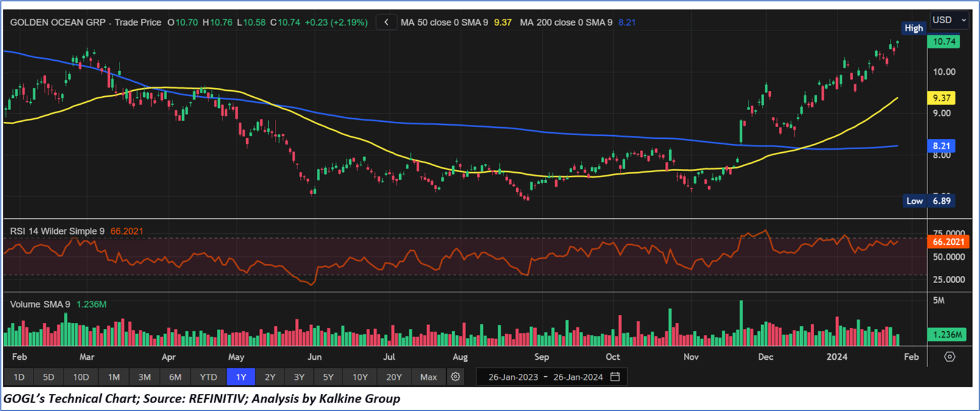The width and height of the screenshot is (980, 411).
Task: Click the orange 66.2021 RSI axis tag
Action: tap(948, 242)
